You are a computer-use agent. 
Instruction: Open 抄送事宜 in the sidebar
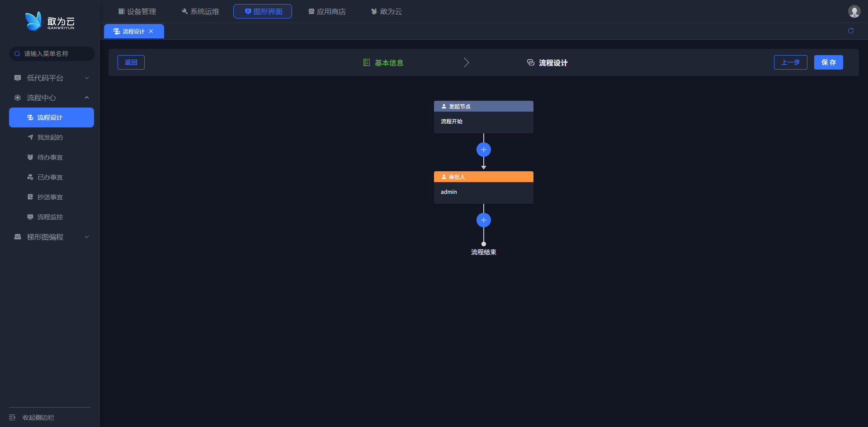point(52,197)
